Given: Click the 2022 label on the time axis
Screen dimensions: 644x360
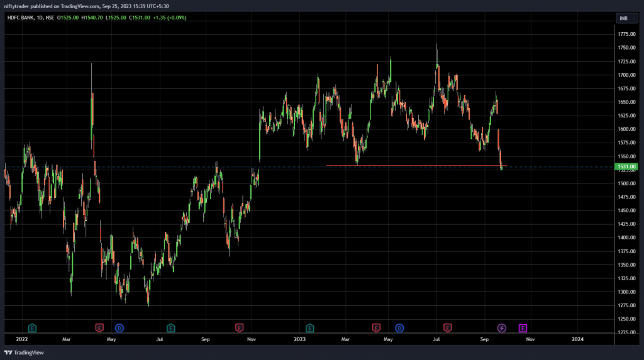Looking at the screenshot, I should tap(22, 339).
